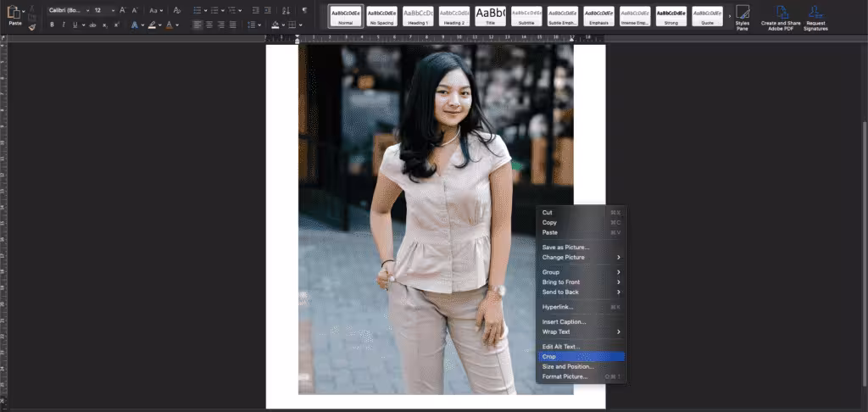868x412 pixels.
Task: Click the Multilevel List icon
Action: [232, 10]
